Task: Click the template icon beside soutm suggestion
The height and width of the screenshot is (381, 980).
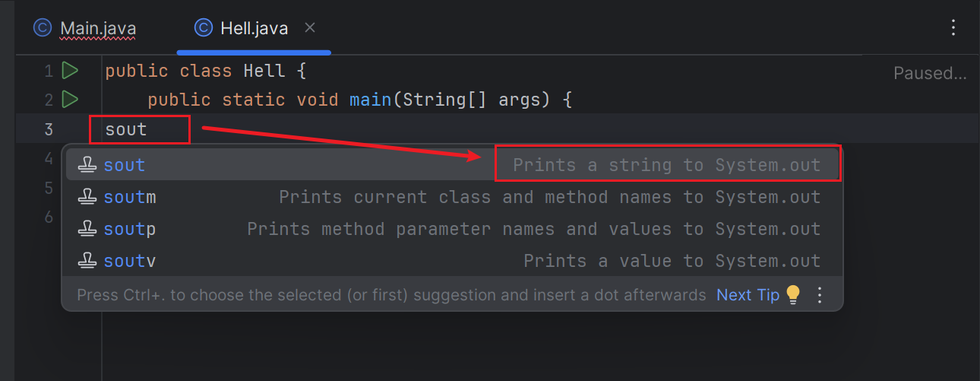Action: (88, 197)
